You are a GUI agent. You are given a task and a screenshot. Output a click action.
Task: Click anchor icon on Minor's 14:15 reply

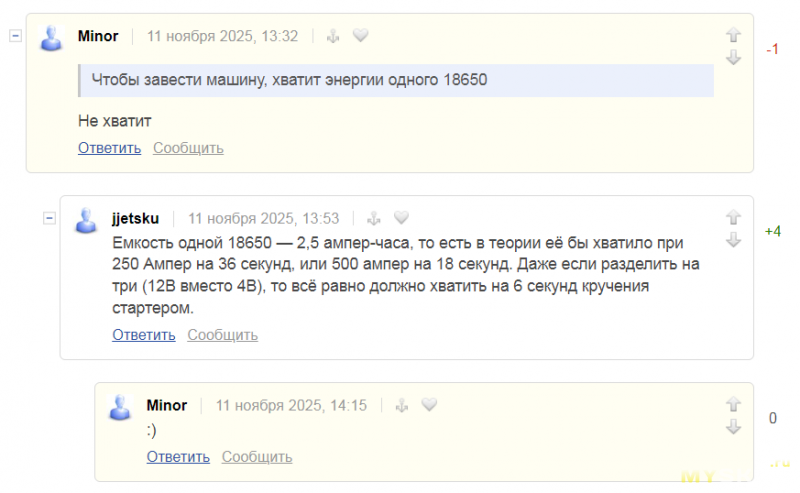click(402, 405)
